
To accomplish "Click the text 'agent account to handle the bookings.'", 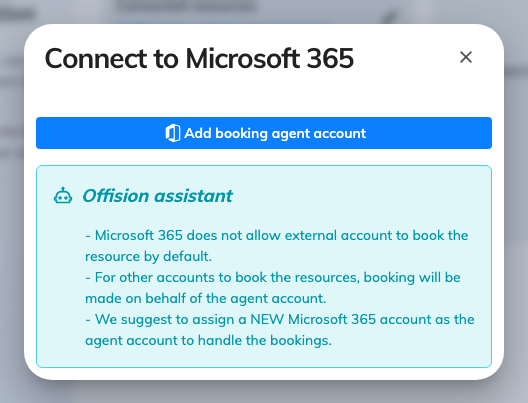I will (x=208, y=340).
